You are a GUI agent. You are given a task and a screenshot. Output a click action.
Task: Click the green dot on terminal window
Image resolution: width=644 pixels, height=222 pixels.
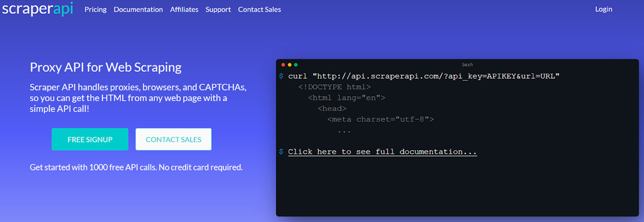point(296,65)
